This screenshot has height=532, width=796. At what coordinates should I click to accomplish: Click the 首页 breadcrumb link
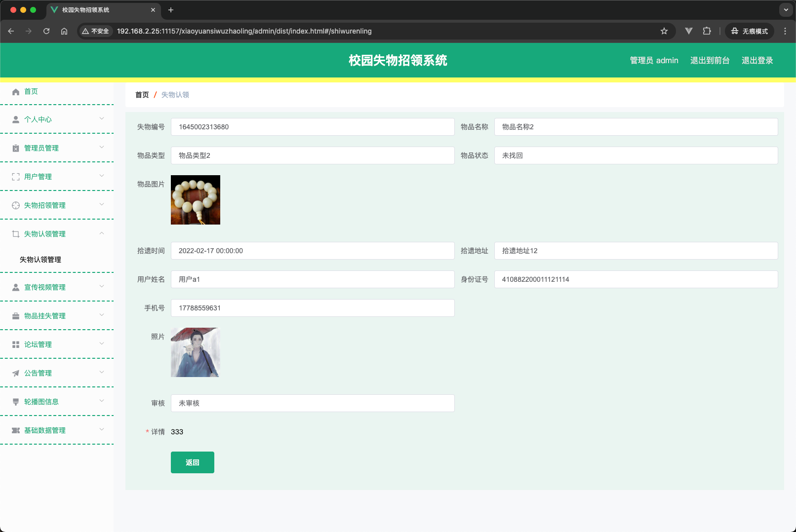pos(142,95)
